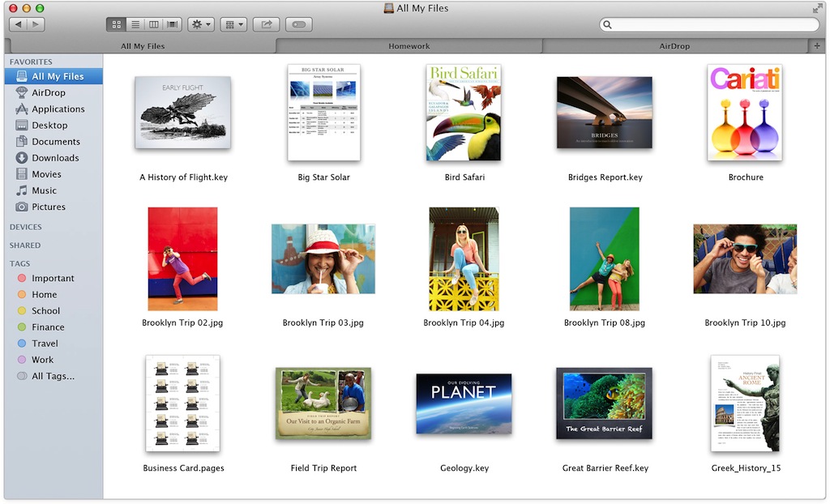Screen dimensions: 830x504
Task: Open the search field magnifier menu
Action: [x=607, y=24]
